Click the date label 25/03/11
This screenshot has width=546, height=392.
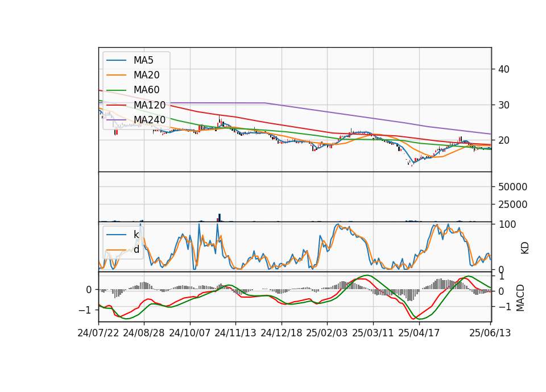(x=373, y=333)
